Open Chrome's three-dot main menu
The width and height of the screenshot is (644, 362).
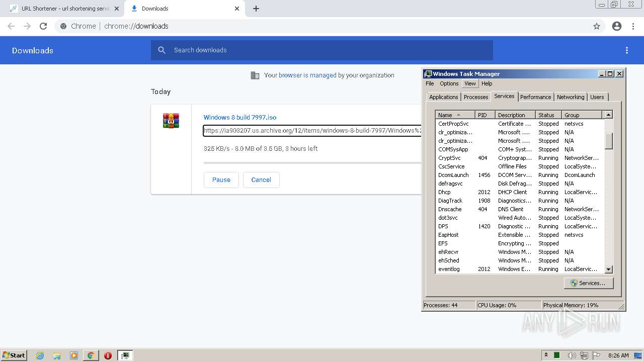pos(633,26)
